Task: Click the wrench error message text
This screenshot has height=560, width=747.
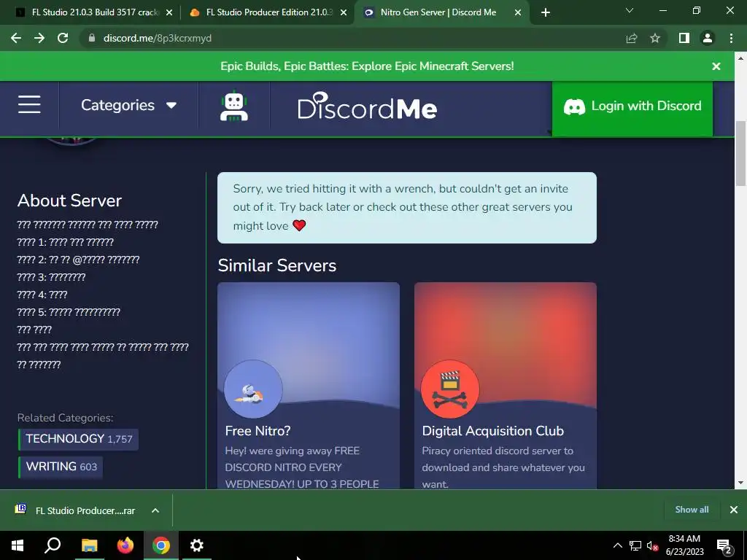Action: point(403,206)
